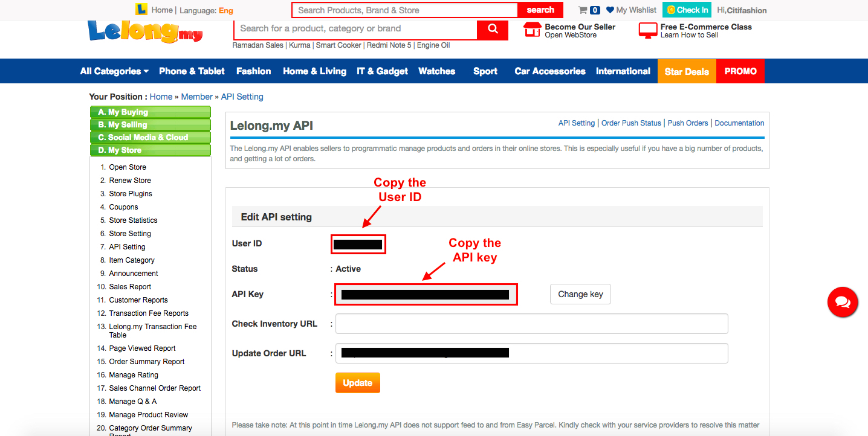The image size is (868, 436).
Task: Click the small yellow L icon beside Home
Action: click(141, 10)
